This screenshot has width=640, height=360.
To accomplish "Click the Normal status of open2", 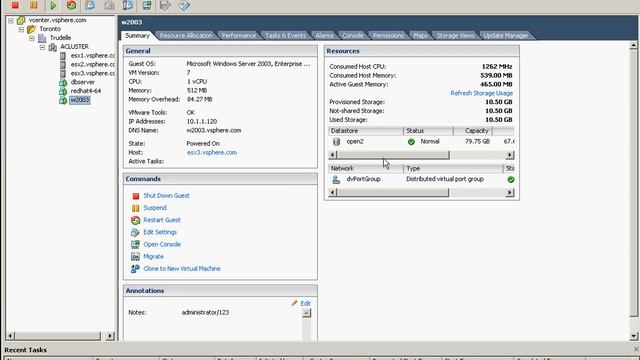I will (430, 142).
